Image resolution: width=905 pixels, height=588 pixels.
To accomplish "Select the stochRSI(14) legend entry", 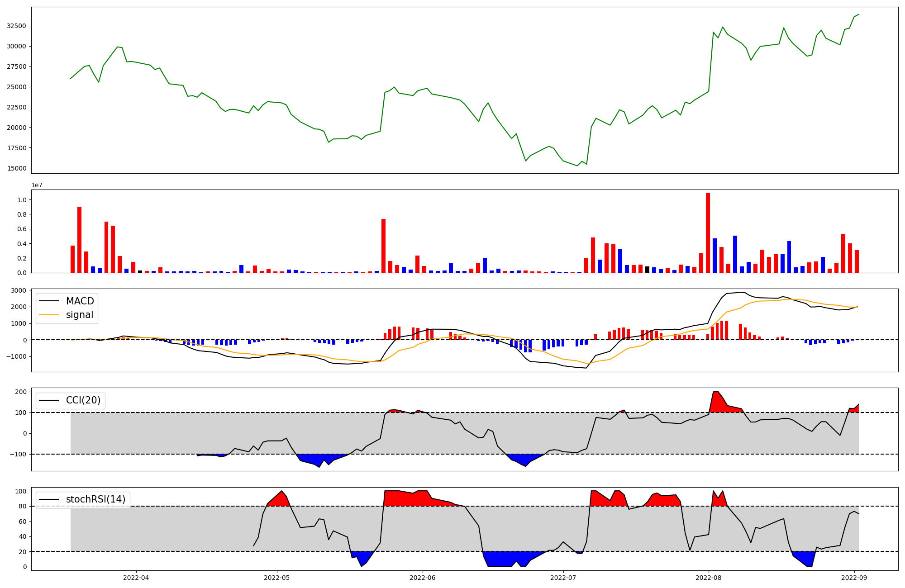I will pos(95,499).
